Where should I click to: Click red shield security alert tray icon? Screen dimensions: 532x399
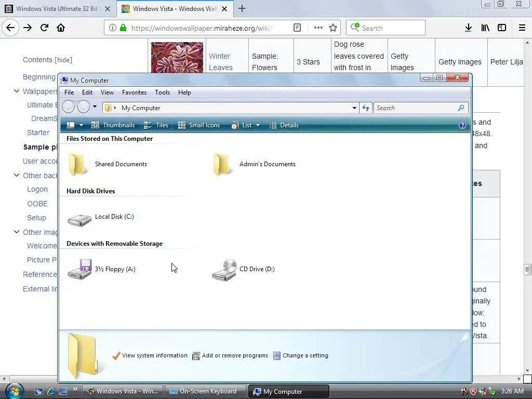473,391
